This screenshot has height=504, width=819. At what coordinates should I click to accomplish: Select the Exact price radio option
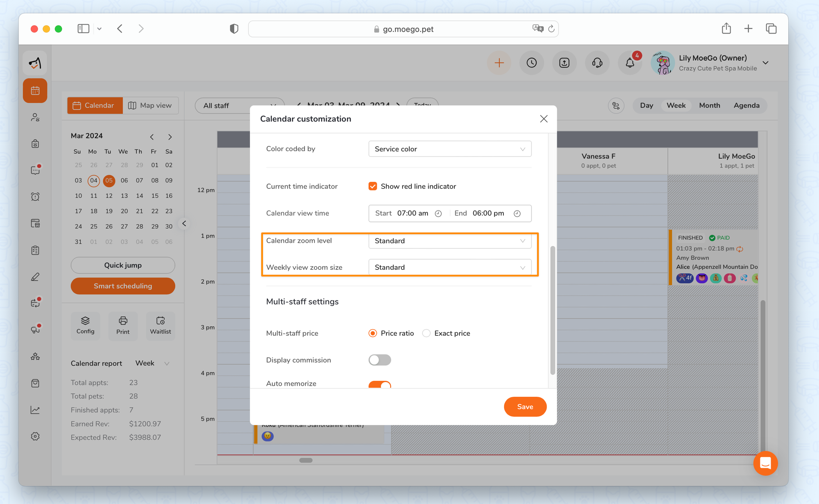point(426,333)
